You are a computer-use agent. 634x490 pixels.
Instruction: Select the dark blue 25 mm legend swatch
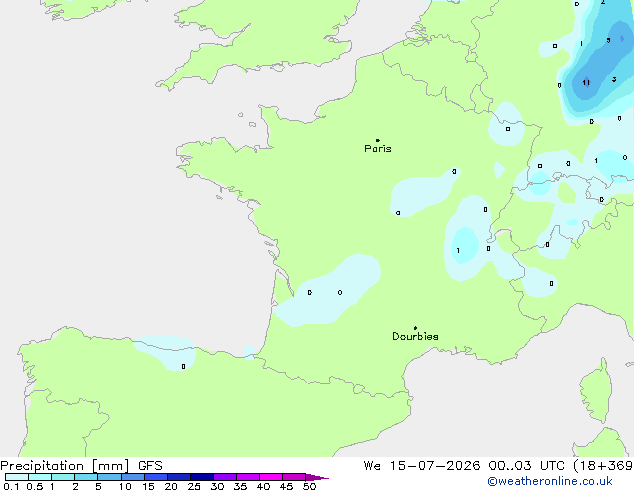tap(202, 477)
